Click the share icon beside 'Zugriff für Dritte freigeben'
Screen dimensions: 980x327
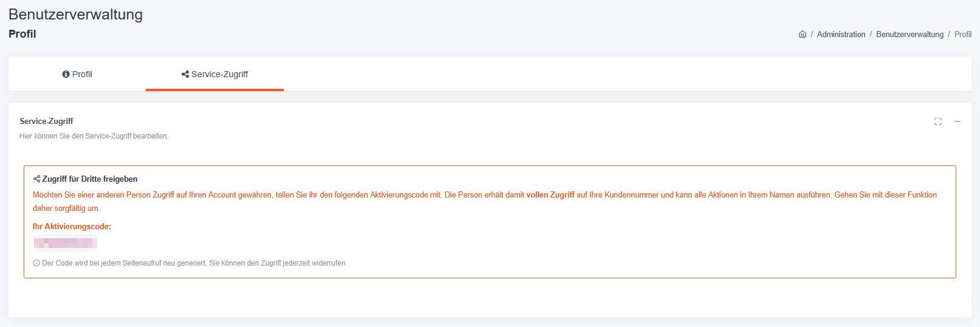tap(36, 179)
